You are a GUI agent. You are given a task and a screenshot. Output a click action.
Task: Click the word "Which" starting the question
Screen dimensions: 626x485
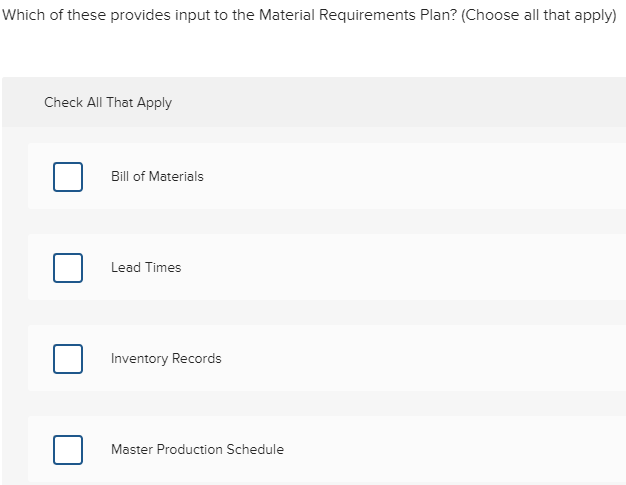click(22, 17)
